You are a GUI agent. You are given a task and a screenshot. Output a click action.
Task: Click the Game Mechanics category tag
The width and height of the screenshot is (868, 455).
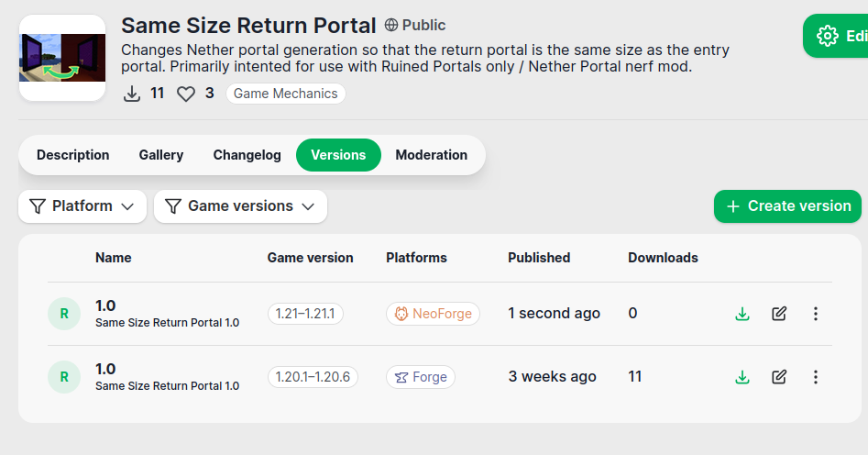click(x=285, y=94)
